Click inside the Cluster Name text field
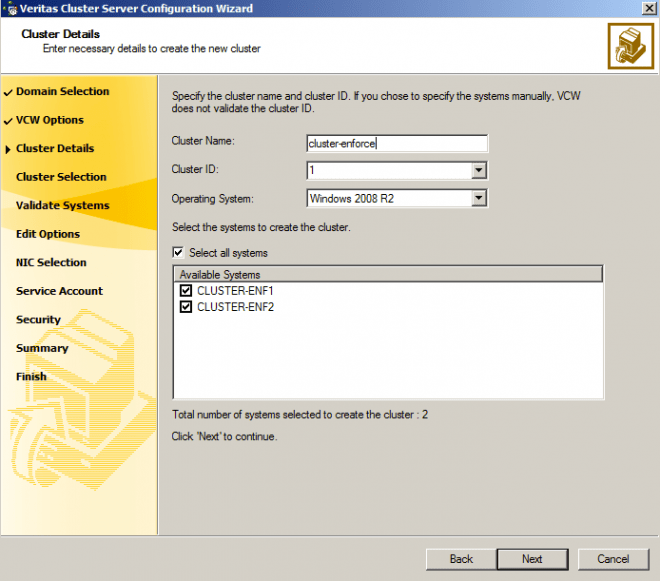This screenshot has height=581, width=660. click(x=397, y=144)
